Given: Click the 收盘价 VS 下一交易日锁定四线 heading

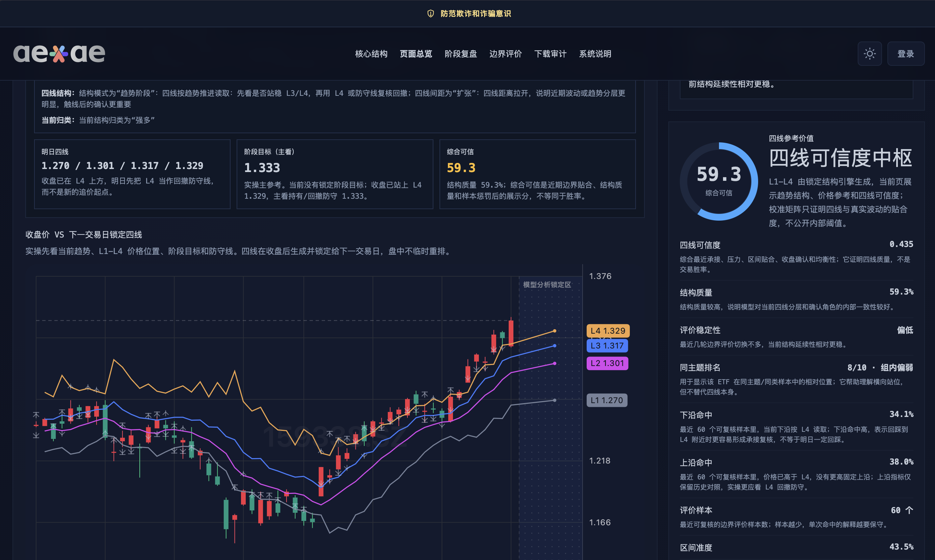Looking at the screenshot, I should [83, 235].
